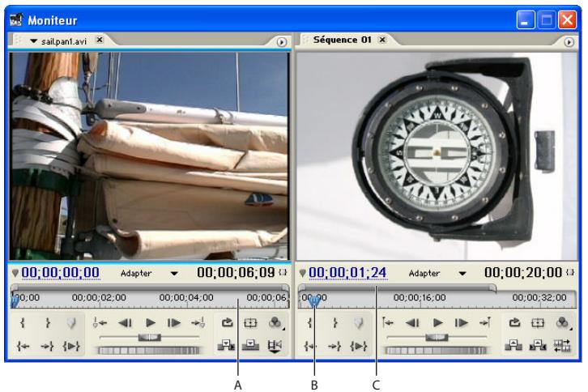Open the Adapter zoom dropdown in source monitor
Image resolution: width=588 pixels, height=392 pixels.
tap(174, 274)
